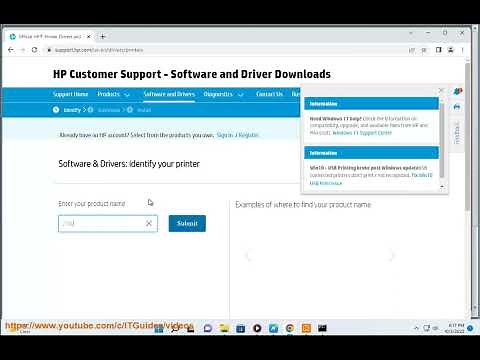Show next example in carousel

pyautogui.click(x=392, y=256)
